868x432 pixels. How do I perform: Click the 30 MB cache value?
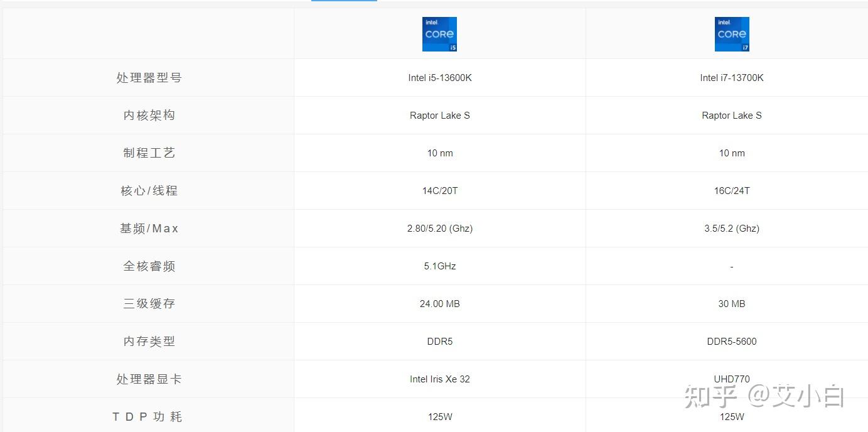pyautogui.click(x=732, y=304)
